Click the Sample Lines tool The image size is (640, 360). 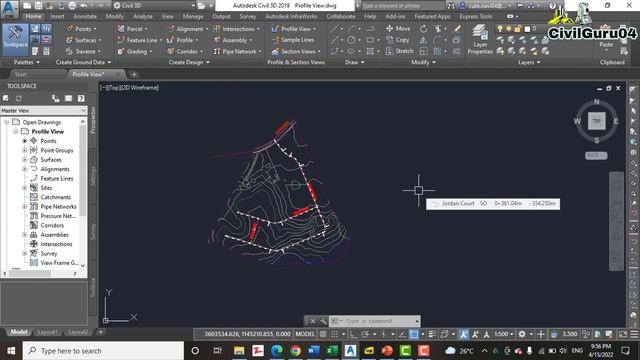click(293, 40)
